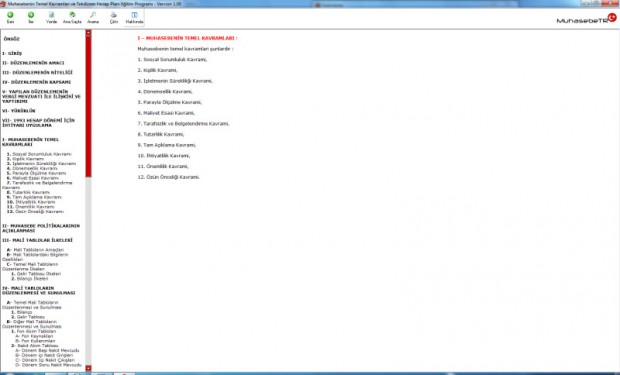Screen dimensions: 620x375
Task: Click the red heading I – MUHASEBENİN TEMEL KAVRAMLARI
Action: click(x=187, y=38)
